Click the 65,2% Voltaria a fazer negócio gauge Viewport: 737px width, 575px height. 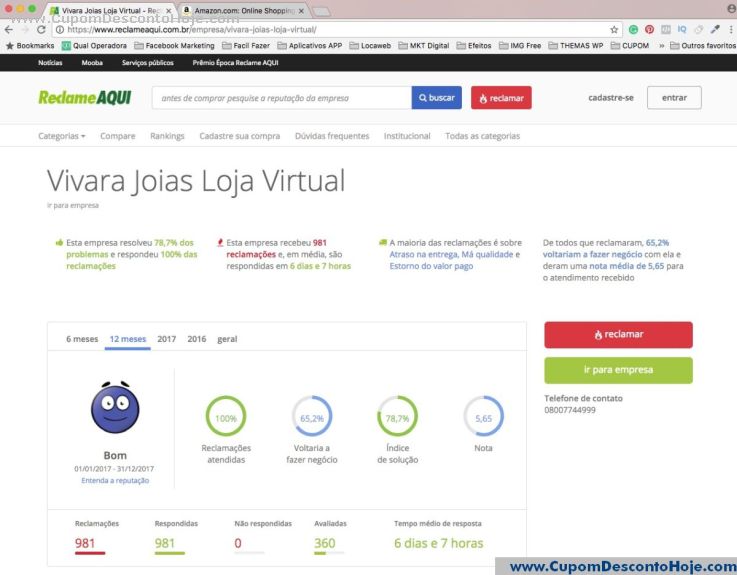(x=312, y=416)
